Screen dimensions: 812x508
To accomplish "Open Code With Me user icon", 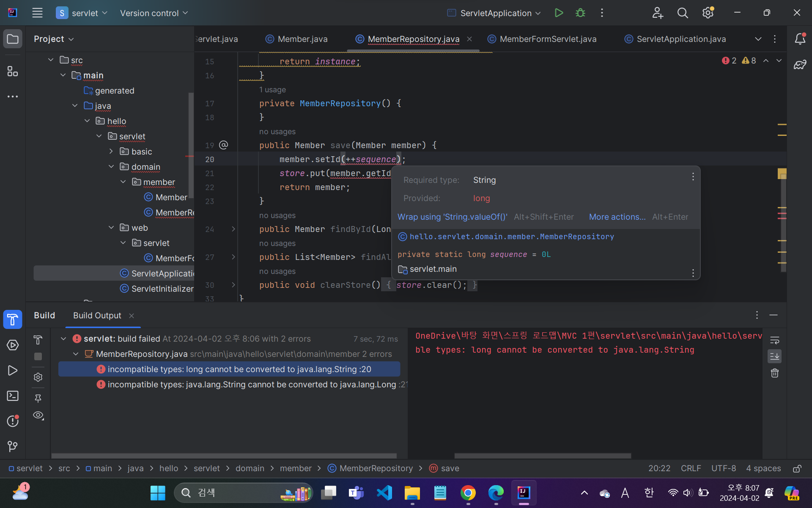I will (x=657, y=13).
